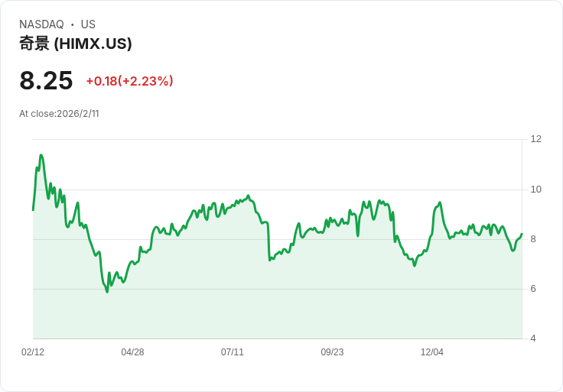This screenshot has width=563, height=392.
Task: Click the 07/11 date marker
Action: pos(233,352)
